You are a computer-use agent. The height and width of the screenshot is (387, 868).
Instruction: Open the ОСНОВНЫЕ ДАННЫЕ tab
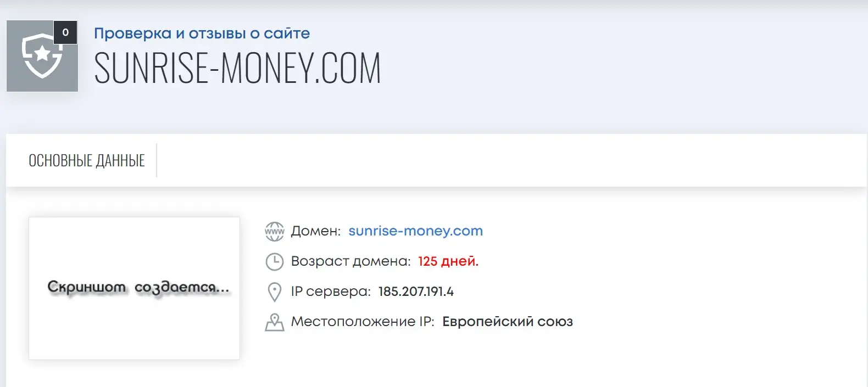(x=87, y=160)
